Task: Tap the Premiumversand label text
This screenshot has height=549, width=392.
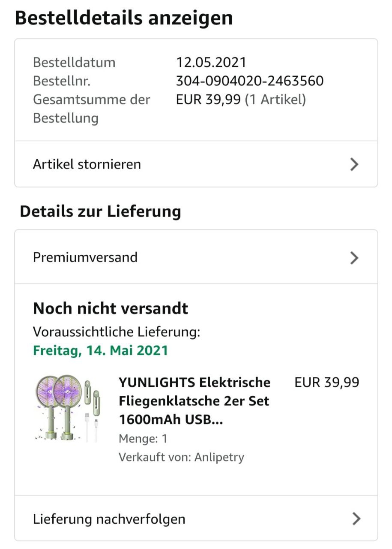Action: (85, 257)
